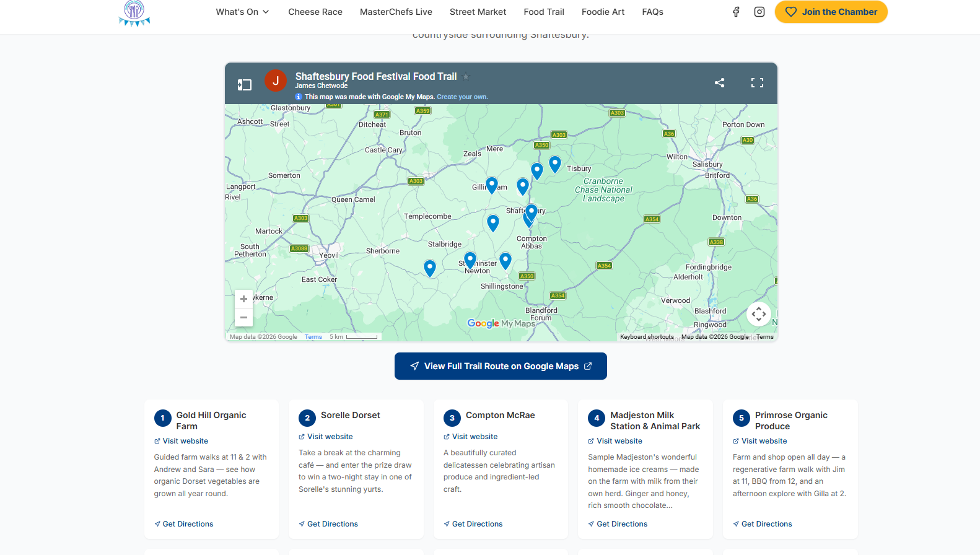Click the number 4 badge for Madjeston Milk
Viewport: 980px width, 555px height.
tap(597, 418)
